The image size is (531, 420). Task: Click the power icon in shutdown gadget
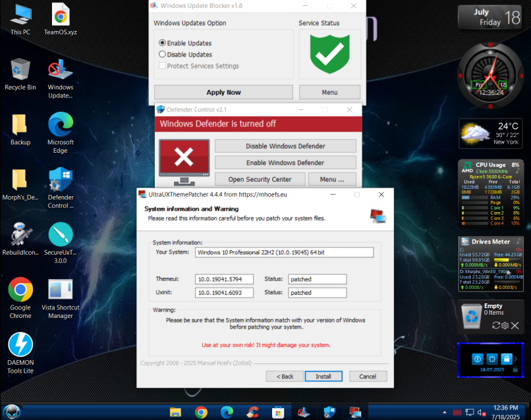coord(478,359)
